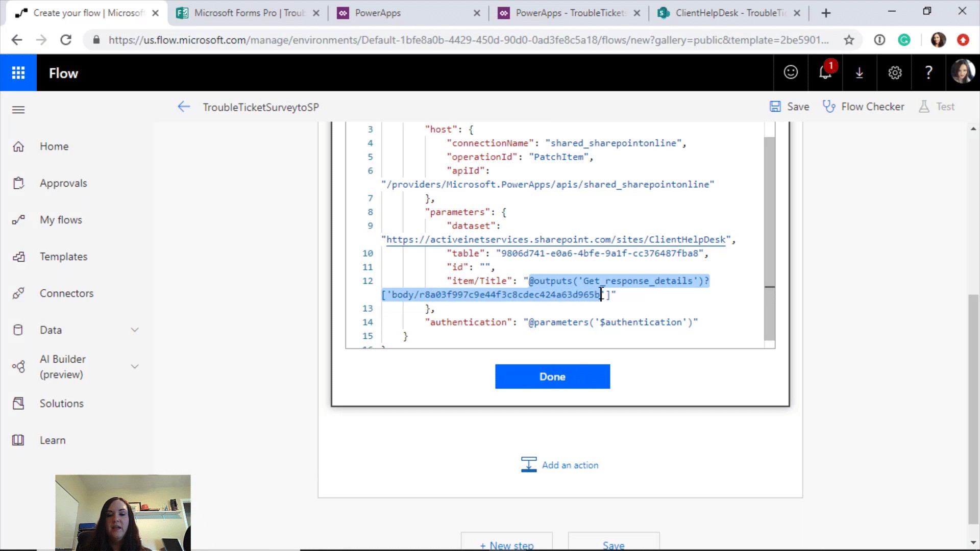Screen dimensions: 980x551
Task: Click the page vertical scrollbar thumb
Action: (973, 409)
